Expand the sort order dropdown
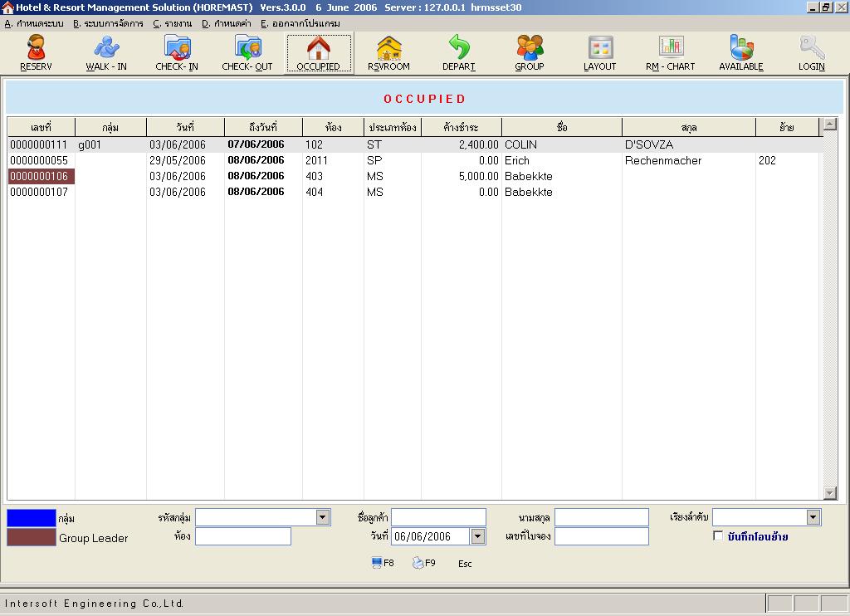850x616 pixels. point(813,517)
